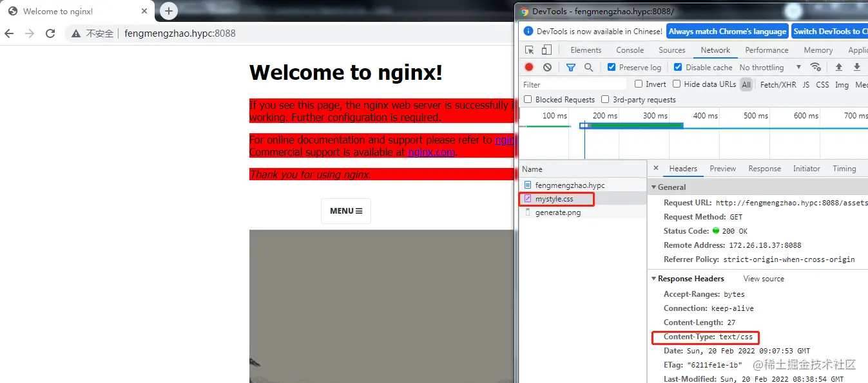Click the Remote Address 172.26.18.37:8088 value
The image size is (868, 383).
pos(765,245)
